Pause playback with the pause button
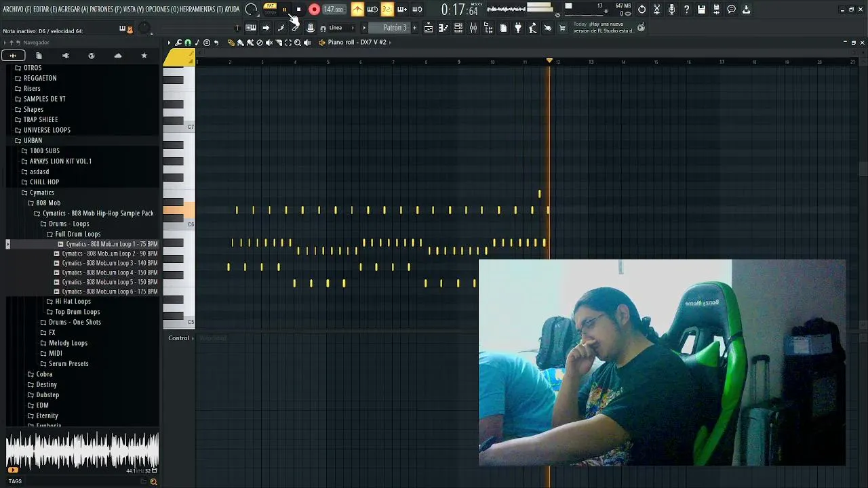Image resolution: width=868 pixels, height=488 pixels. pos(285,9)
